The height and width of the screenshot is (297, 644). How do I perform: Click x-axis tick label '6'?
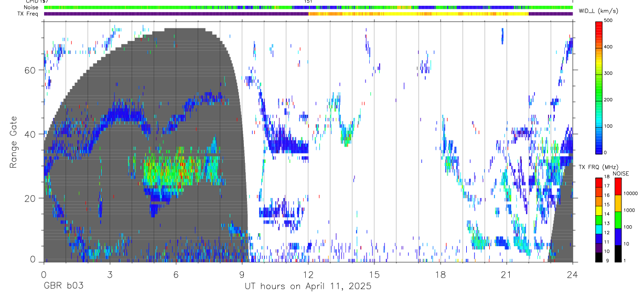(176, 274)
